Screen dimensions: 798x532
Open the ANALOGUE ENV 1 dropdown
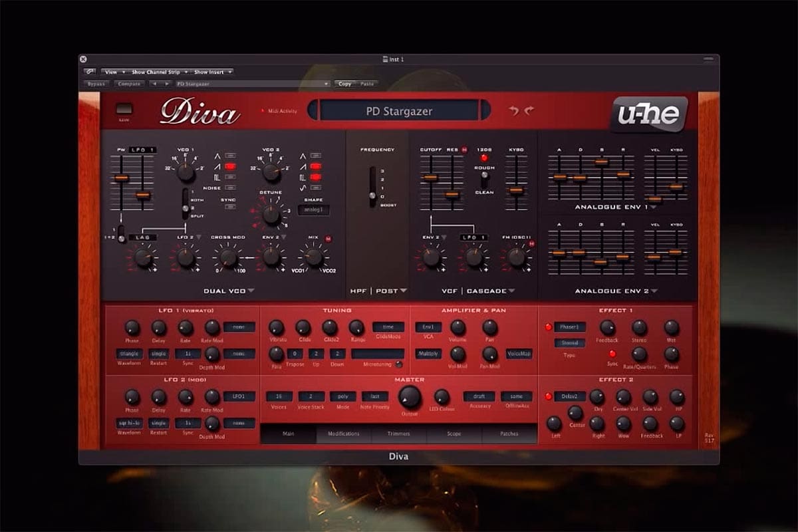(x=616, y=207)
